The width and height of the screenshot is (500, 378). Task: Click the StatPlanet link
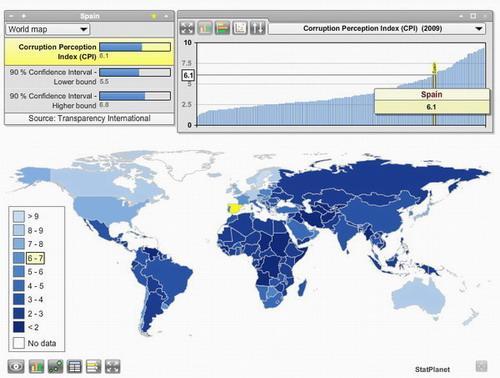pos(432,369)
